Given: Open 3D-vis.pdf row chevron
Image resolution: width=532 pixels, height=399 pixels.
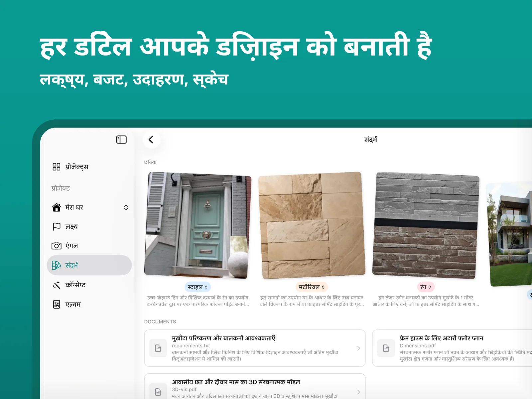Looking at the screenshot, I should (358, 392).
